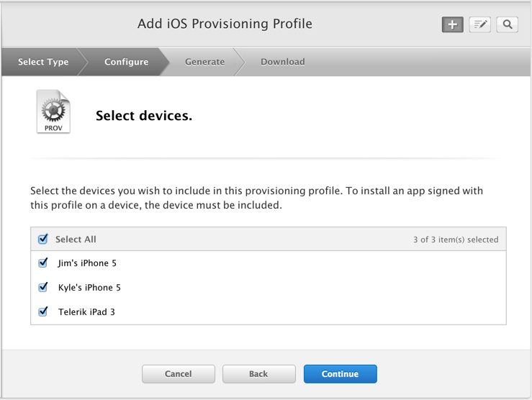The image size is (532, 400).
Task: Uncheck Kyle's iPhone 5 checkbox
Action: click(x=43, y=287)
